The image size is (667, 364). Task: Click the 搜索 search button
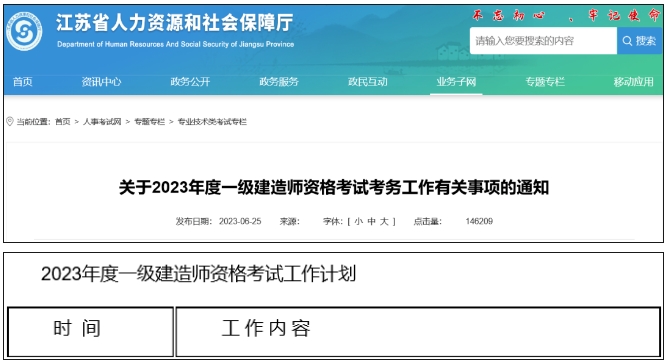(639, 41)
